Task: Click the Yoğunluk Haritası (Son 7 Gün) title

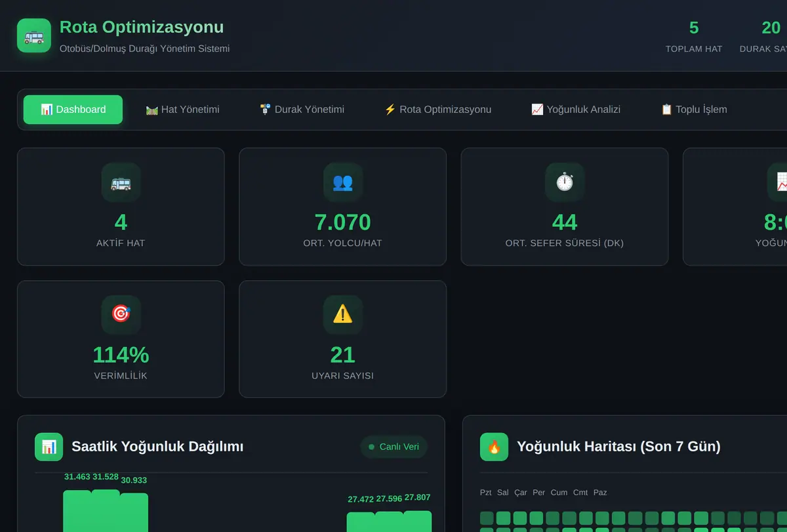Action: 618,447
